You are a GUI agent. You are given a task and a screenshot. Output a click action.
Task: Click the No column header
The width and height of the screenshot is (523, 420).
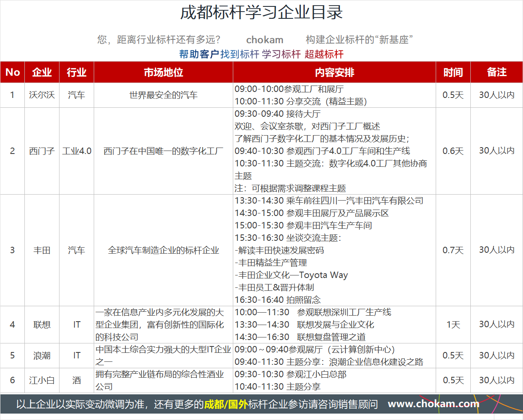click(x=12, y=72)
